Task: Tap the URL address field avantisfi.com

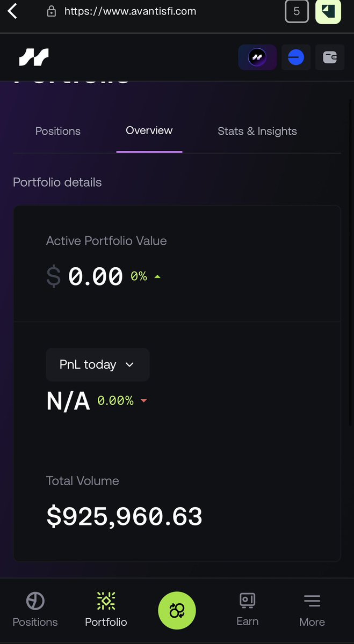Action: (130, 11)
